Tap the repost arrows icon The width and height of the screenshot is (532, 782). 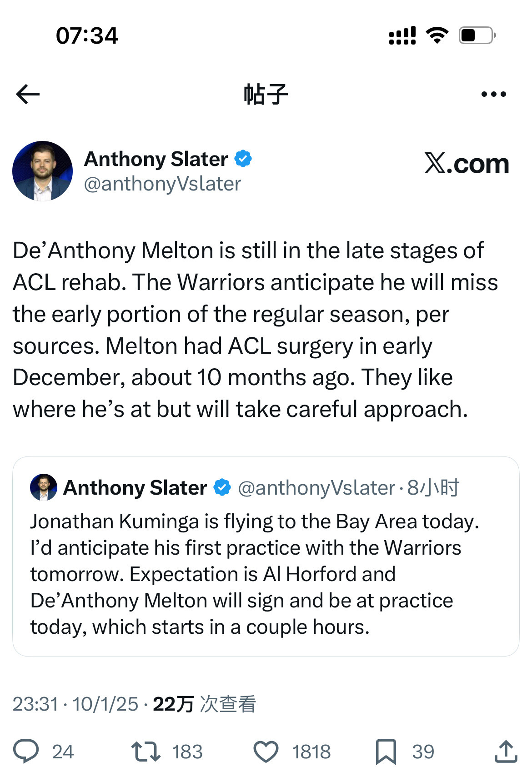(146, 752)
